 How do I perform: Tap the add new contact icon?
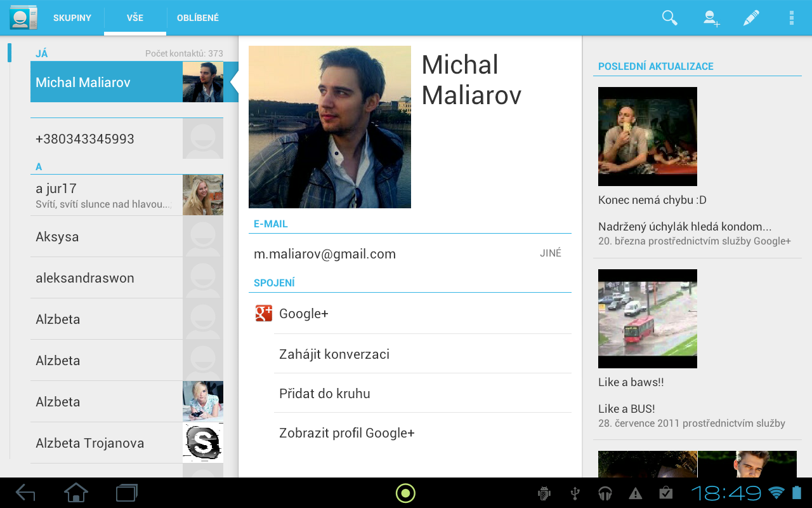[711, 18]
